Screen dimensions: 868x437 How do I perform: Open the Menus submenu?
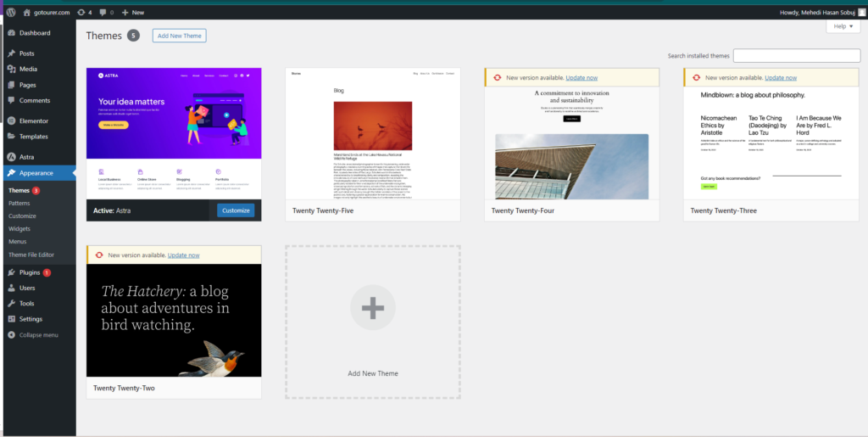point(17,242)
